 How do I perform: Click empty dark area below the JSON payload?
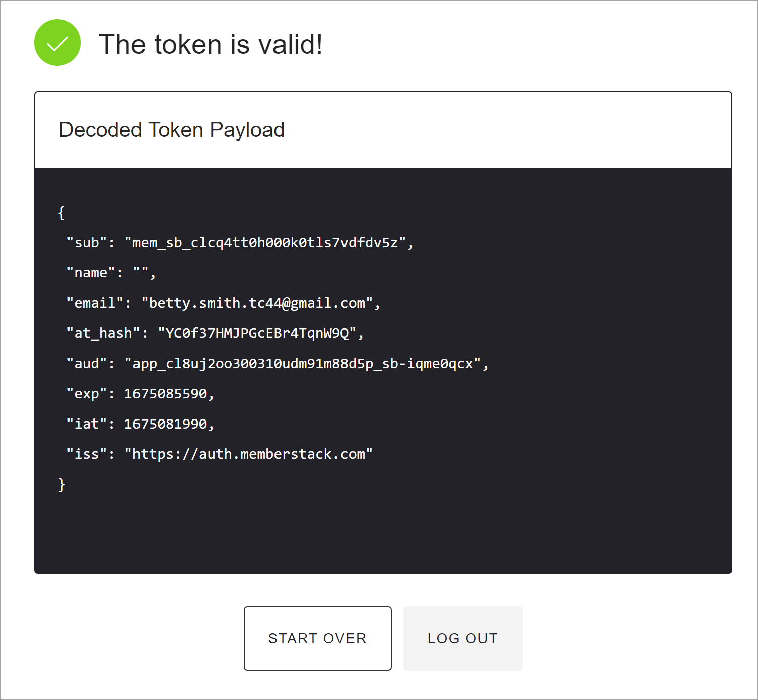coord(383,534)
